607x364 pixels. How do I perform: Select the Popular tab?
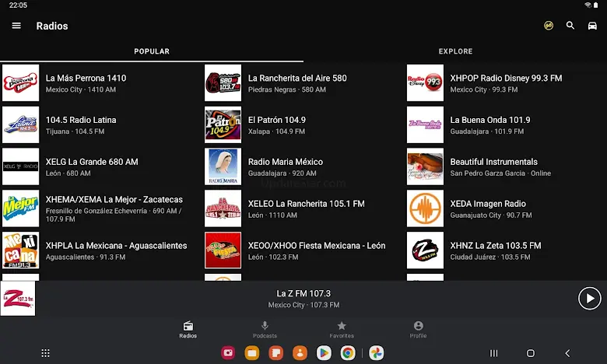click(x=152, y=51)
